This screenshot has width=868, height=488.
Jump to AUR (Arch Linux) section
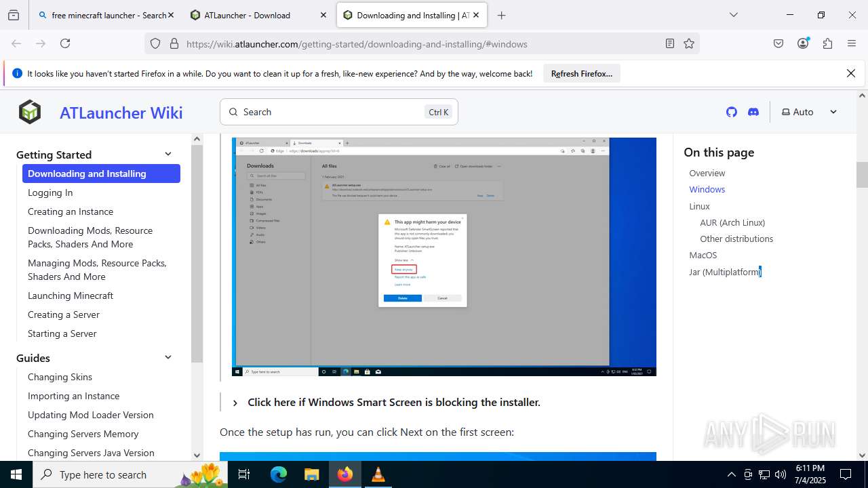click(x=732, y=222)
